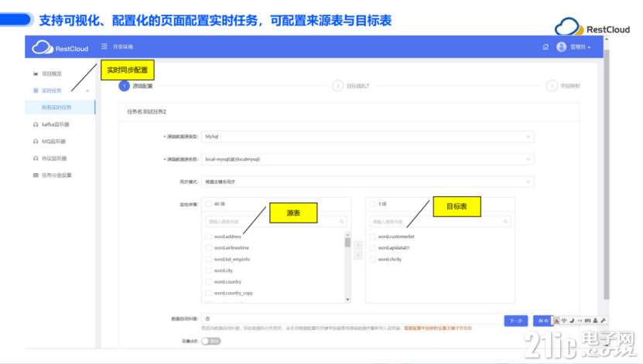
Task: Check the word.country checkbox
Action: point(209,282)
